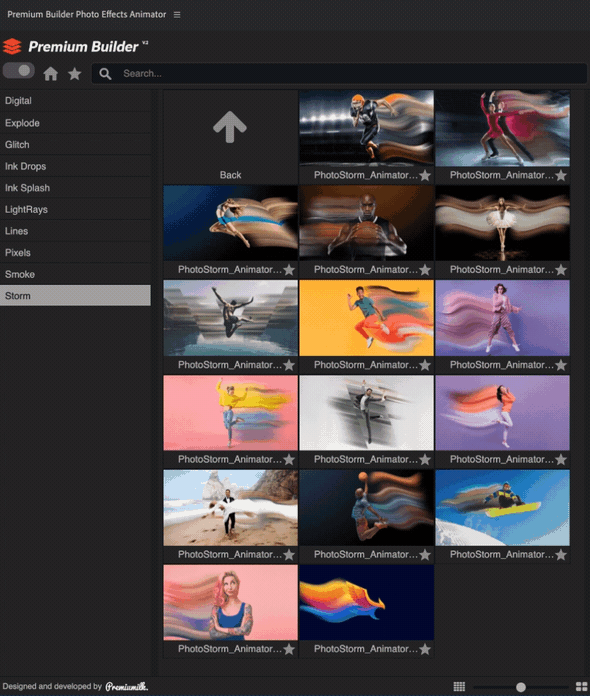This screenshot has height=696, width=590.
Task: Open the orange jacket woman thumbnail
Action: (x=503, y=413)
